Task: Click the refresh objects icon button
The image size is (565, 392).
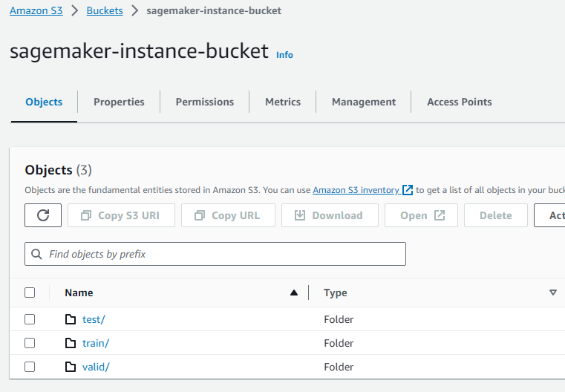Action: pos(43,215)
